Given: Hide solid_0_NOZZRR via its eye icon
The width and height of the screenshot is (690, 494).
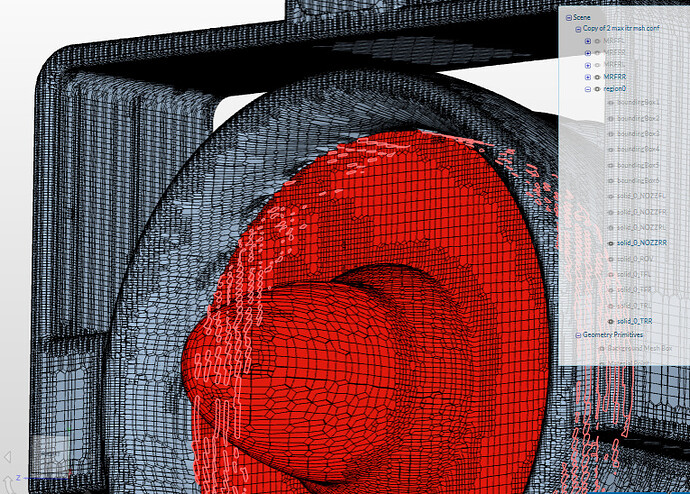Looking at the screenshot, I should tap(611, 243).
